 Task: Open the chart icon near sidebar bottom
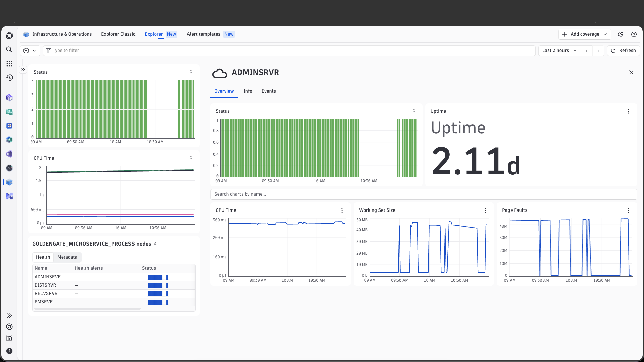[x=9, y=338]
